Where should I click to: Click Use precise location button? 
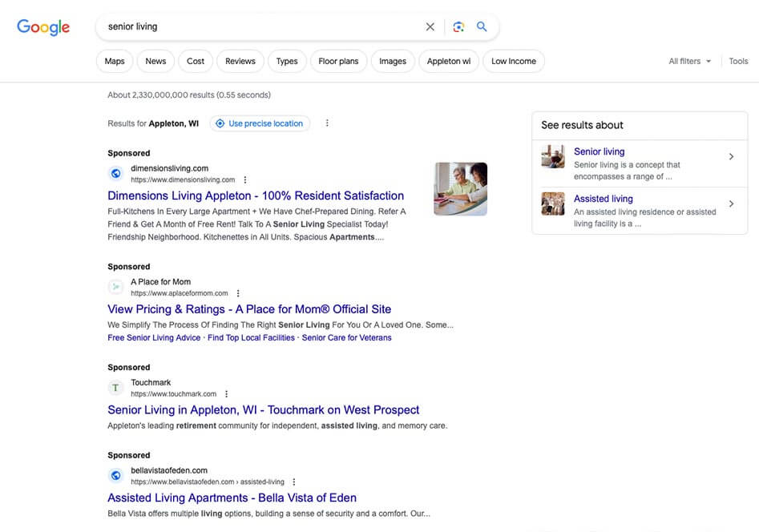click(260, 123)
